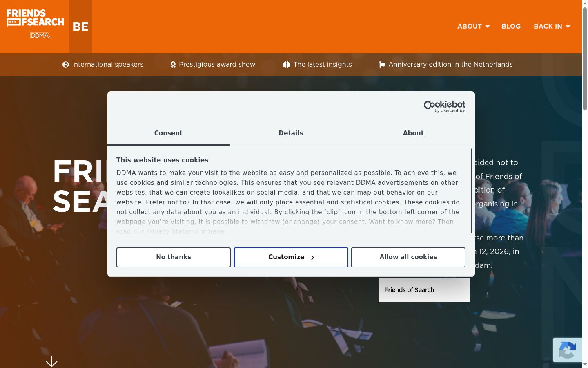Viewport: 588px width, 368px height.
Task: Click the Friends of Search button
Action: [424, 290]
